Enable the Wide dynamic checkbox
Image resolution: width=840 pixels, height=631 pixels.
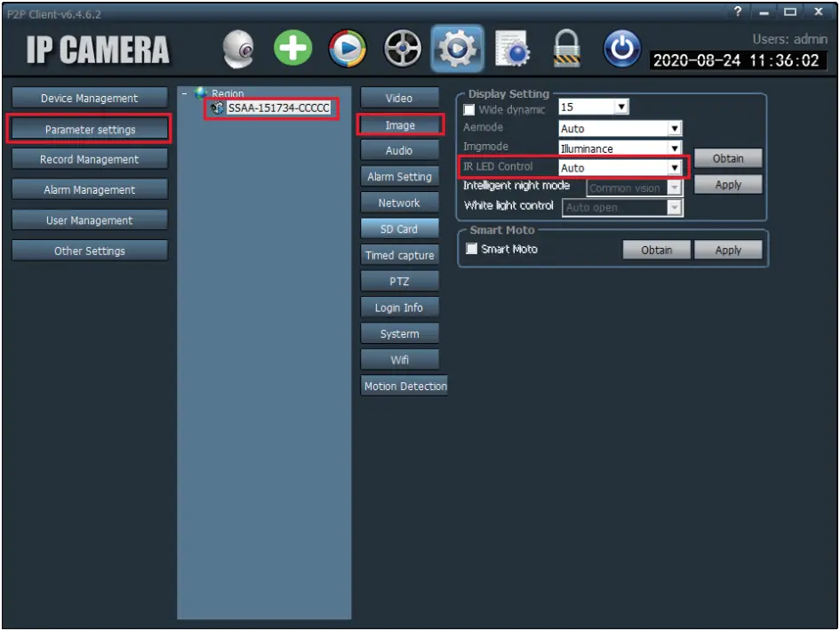point(468,110)
